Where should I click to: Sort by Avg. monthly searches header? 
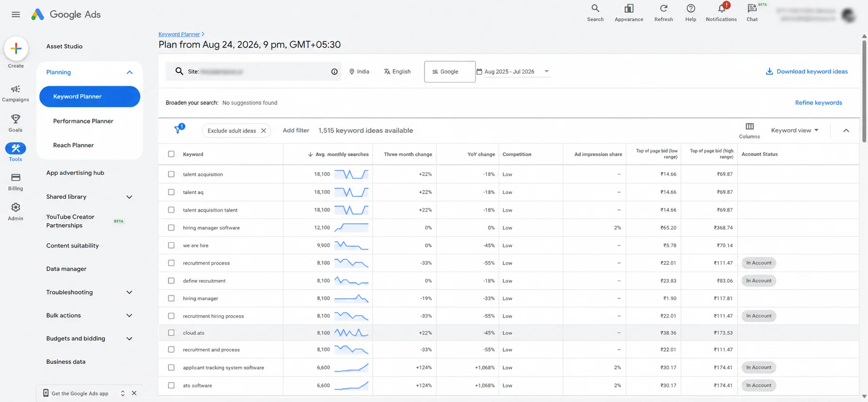coord(338,154)
